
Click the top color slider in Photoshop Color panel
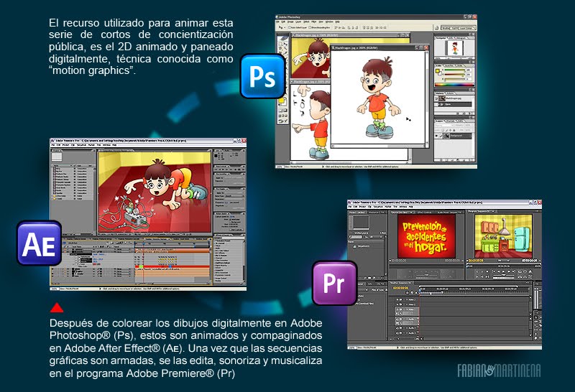point(454,70)
